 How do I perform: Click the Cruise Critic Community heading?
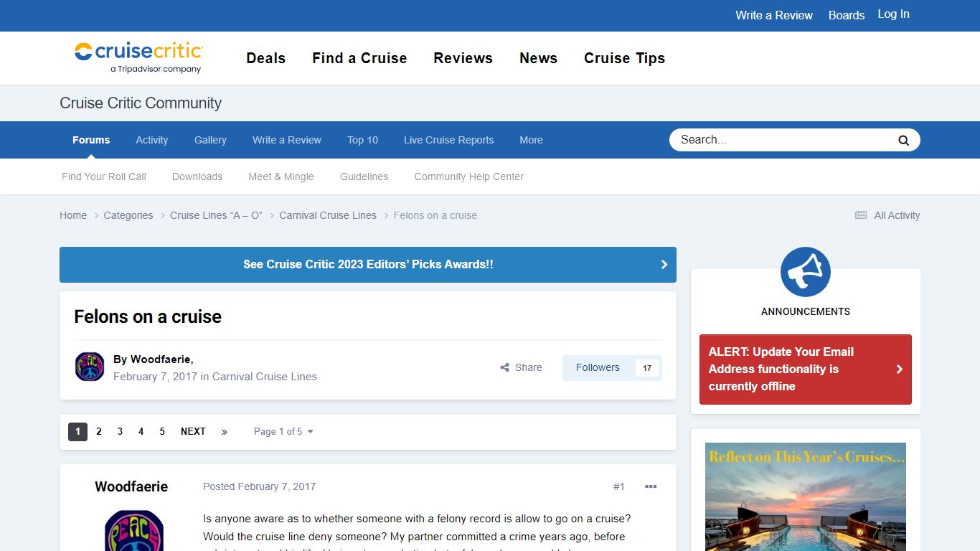141,103
